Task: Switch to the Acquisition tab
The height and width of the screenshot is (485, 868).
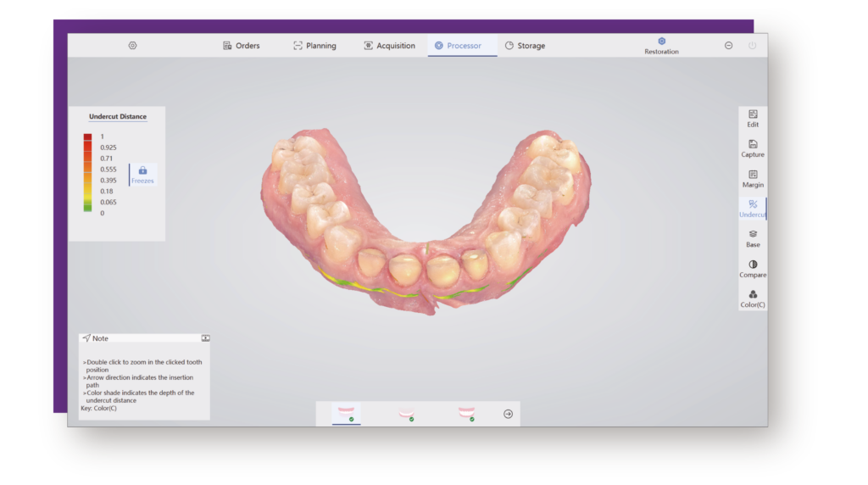Action: click(x=389, y=46)
